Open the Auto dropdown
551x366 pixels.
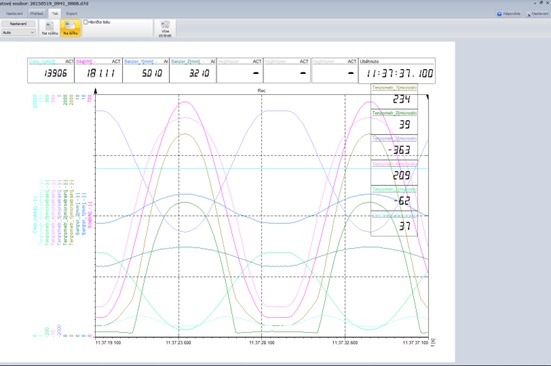point(18,32)
